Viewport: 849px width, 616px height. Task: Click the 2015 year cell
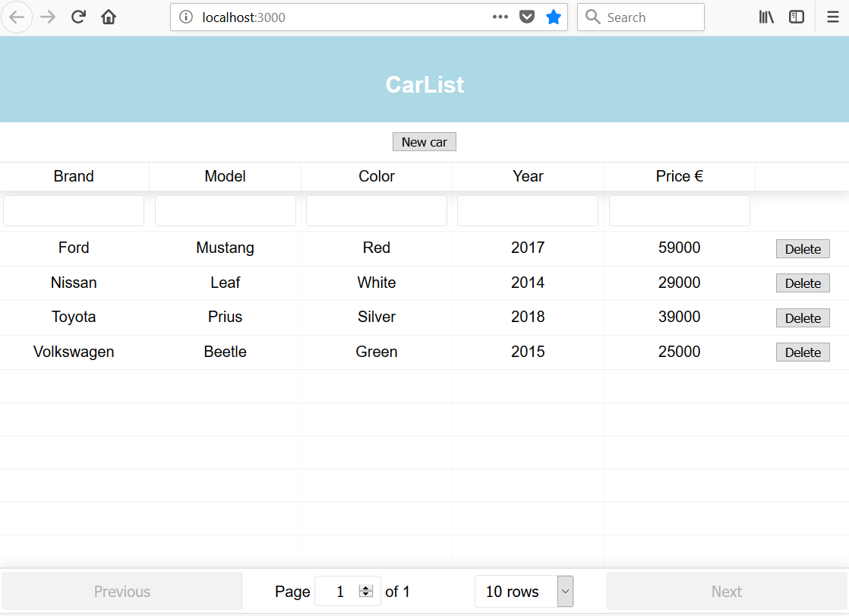point(528,352)
